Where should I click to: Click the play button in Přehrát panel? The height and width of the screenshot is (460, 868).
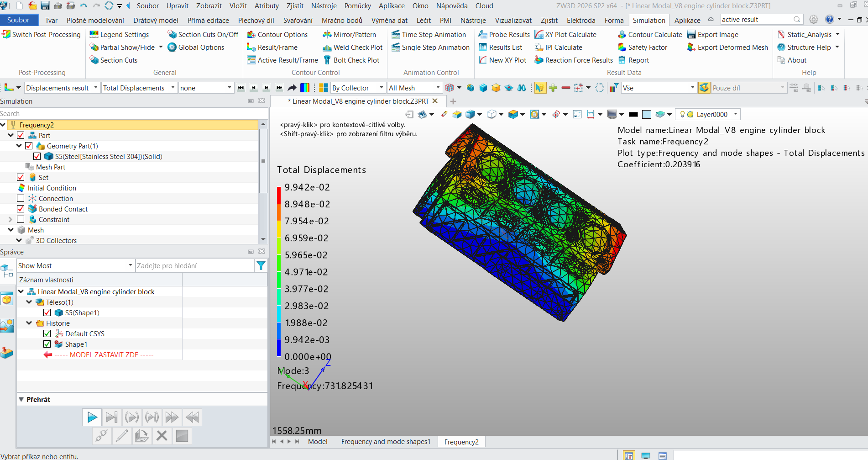click(92, 417)
